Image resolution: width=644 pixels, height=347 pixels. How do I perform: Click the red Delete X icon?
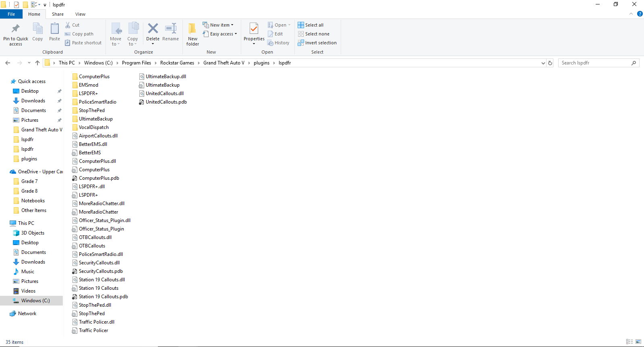[153, 28]
